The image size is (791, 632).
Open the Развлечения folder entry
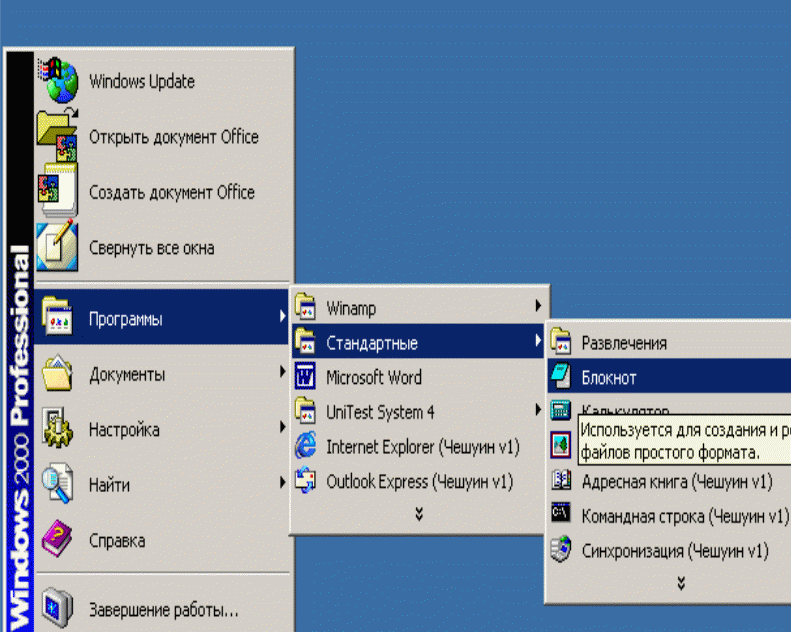(x=623, y=343)
